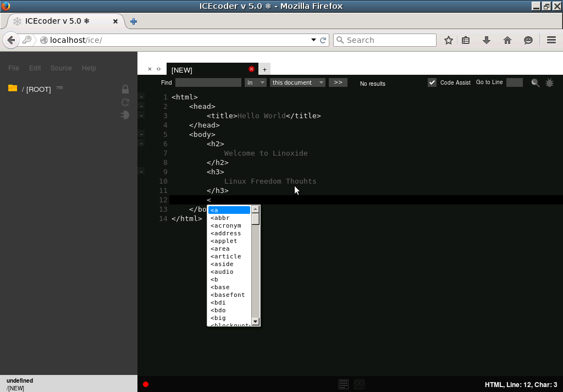Select <article from the autocomplete list
The height and width of the screenshot is (392, 563).
pyautogui.click(x=226, y=256)
